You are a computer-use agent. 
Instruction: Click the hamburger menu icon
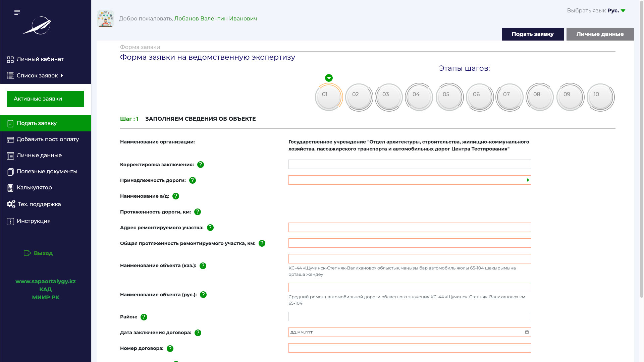(x=17, y=12)
